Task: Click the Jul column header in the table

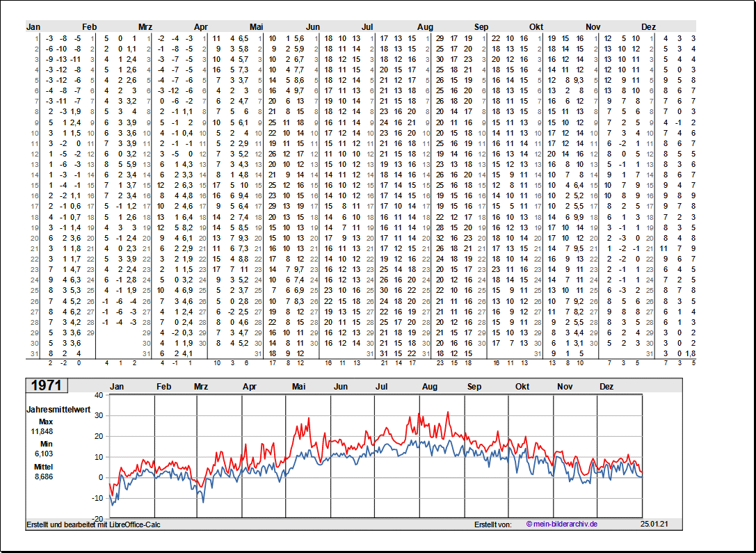Action: 368,27
